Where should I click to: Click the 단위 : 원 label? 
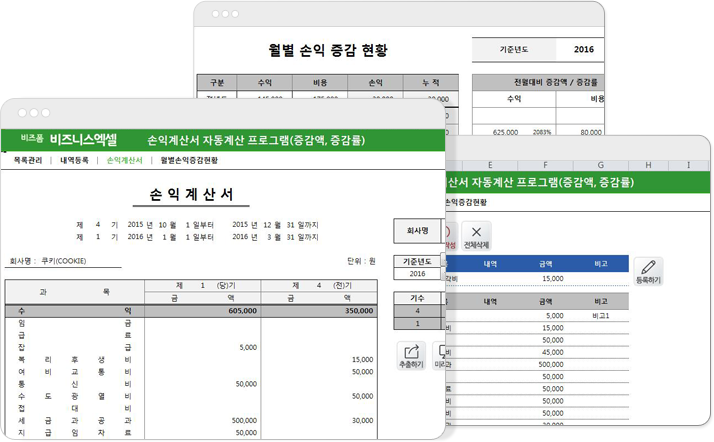[361, 261]
